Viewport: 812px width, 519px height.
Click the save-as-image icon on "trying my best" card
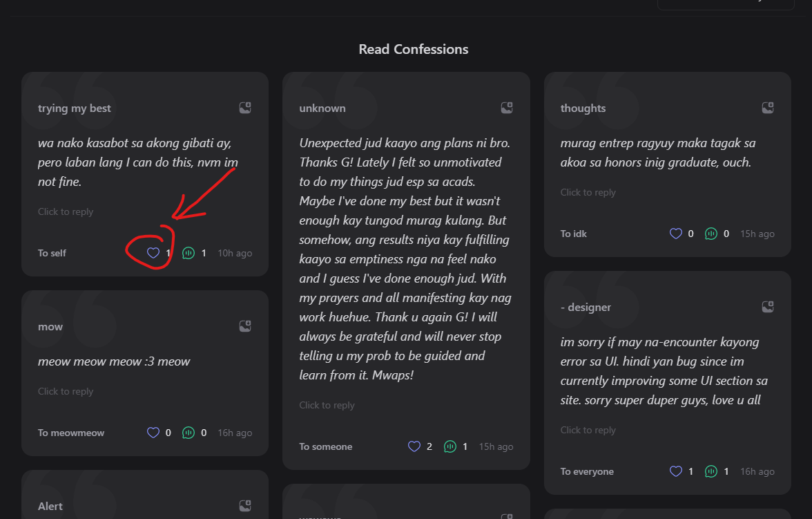244,108
